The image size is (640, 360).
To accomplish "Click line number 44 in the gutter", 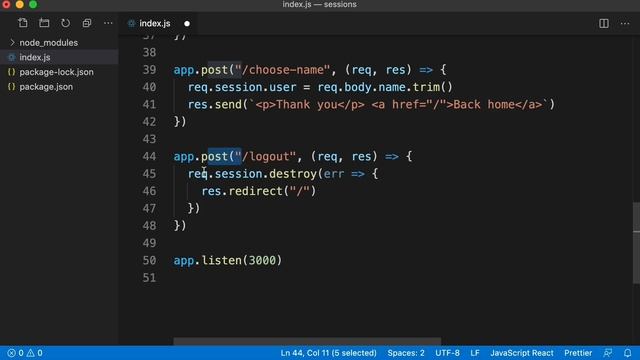I will pos(149,156).
